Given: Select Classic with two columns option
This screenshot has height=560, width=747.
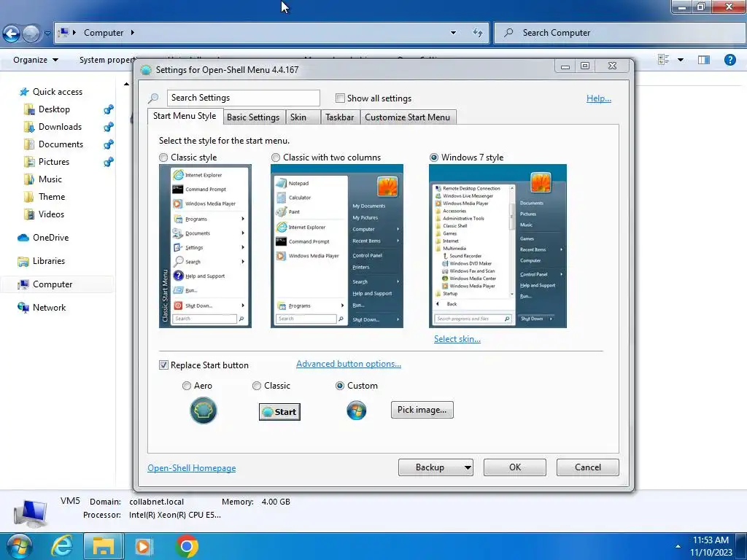Looking at the screenshot, I should [275, 157].
